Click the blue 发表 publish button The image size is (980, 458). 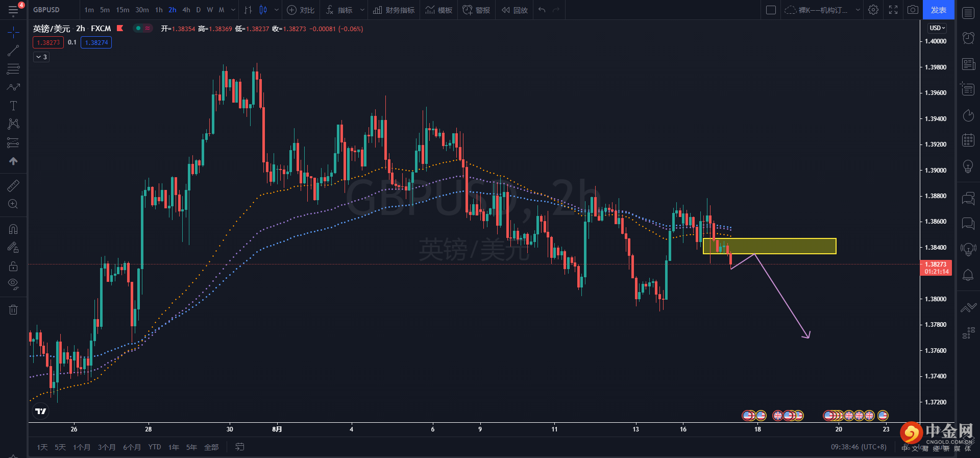pos(938,10)
